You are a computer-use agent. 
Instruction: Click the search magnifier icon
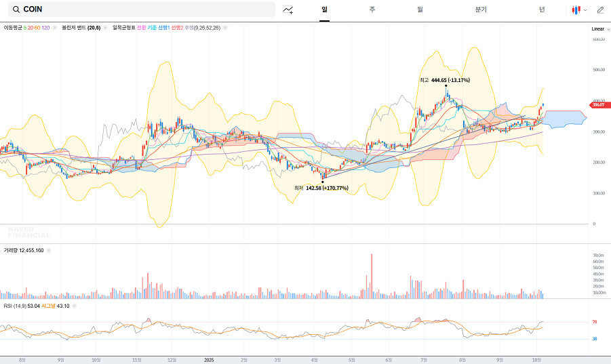coord(16,9)
